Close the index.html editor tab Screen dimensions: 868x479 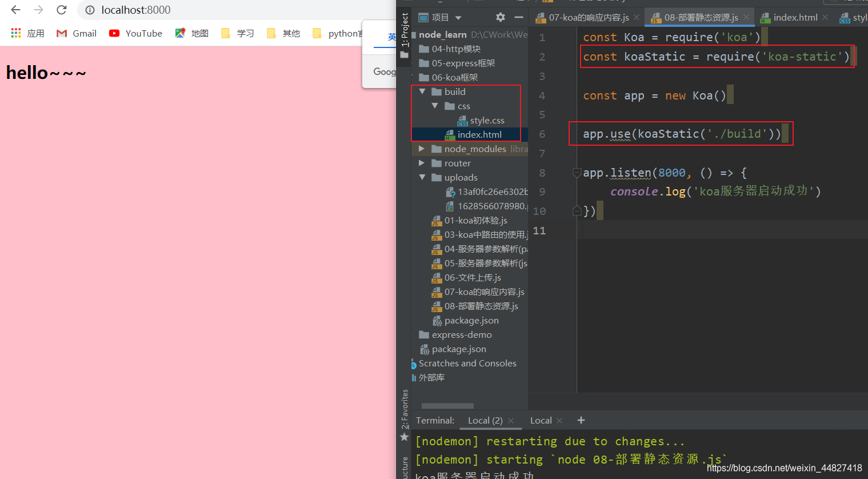tap(825, 17)
